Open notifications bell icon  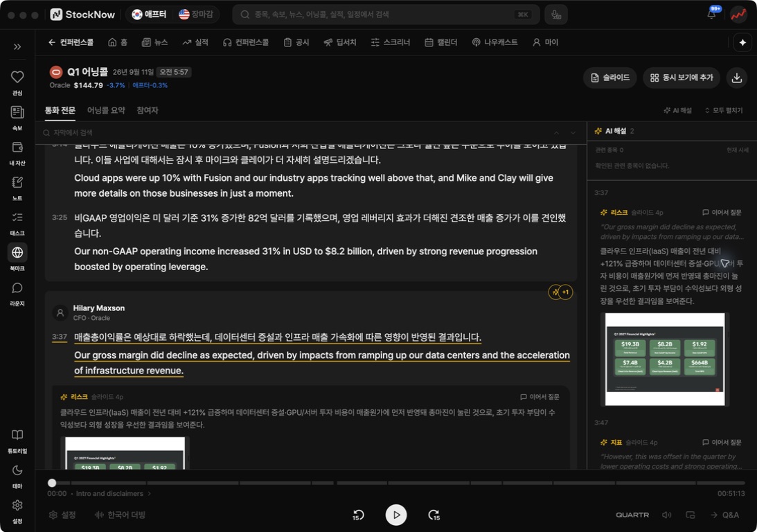point(711,14)
